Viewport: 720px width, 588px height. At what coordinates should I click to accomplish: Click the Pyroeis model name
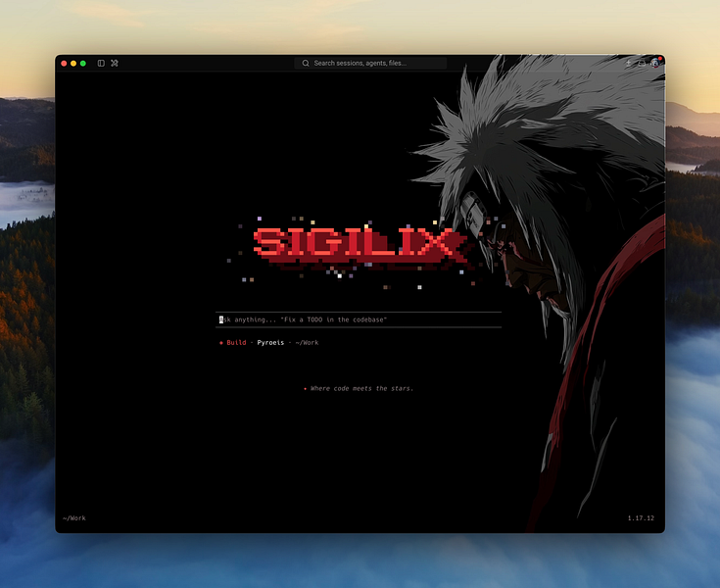270,343
